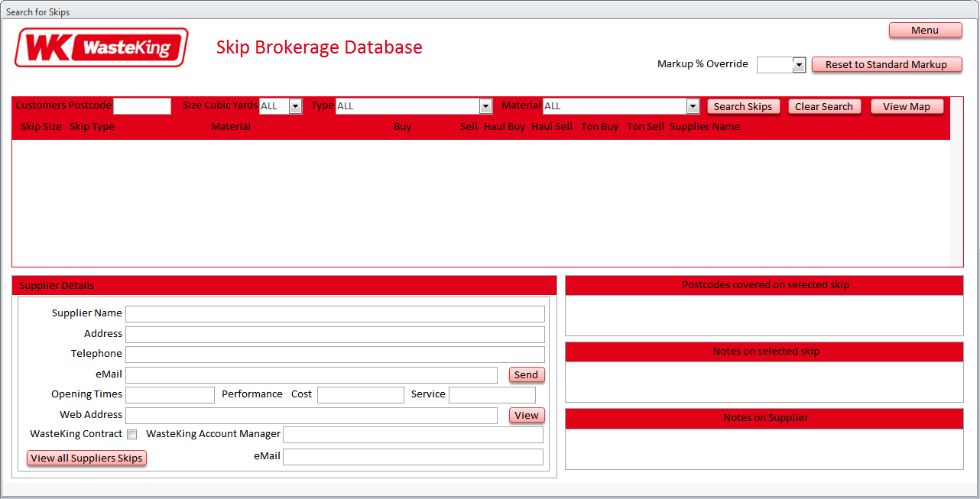Click the Skip Size column header

click(x=41, y=127)
